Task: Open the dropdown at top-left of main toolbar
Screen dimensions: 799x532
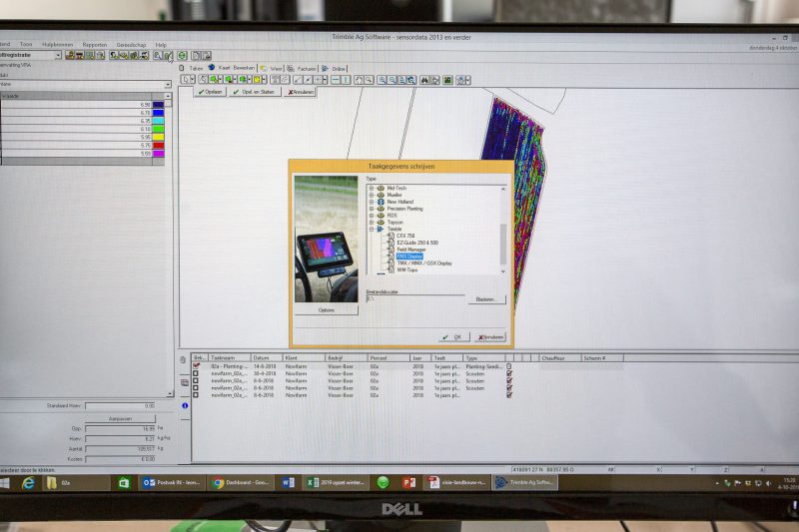Action: 58,55
